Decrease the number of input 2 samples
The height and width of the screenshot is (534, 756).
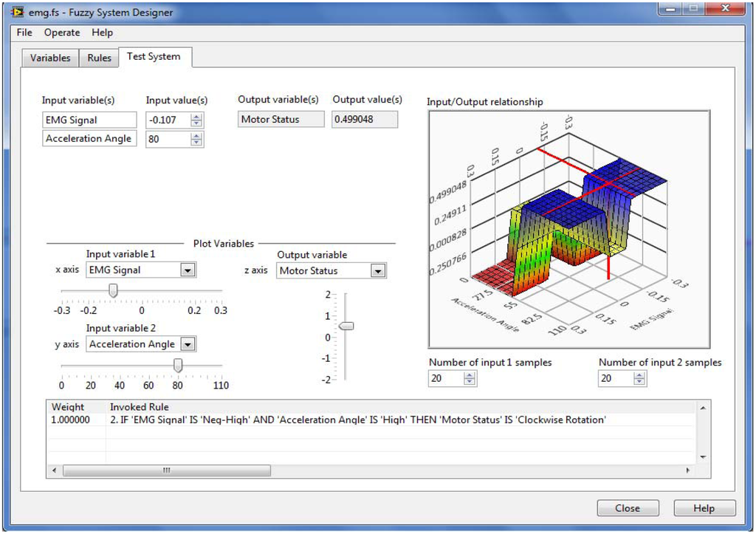click(639, 382)
